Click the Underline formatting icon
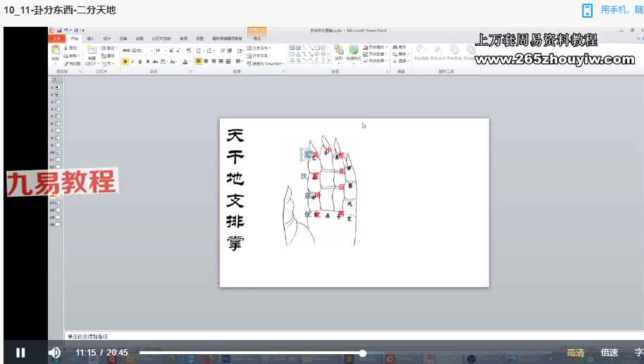 pyautogui.click(x=140, y=61)
